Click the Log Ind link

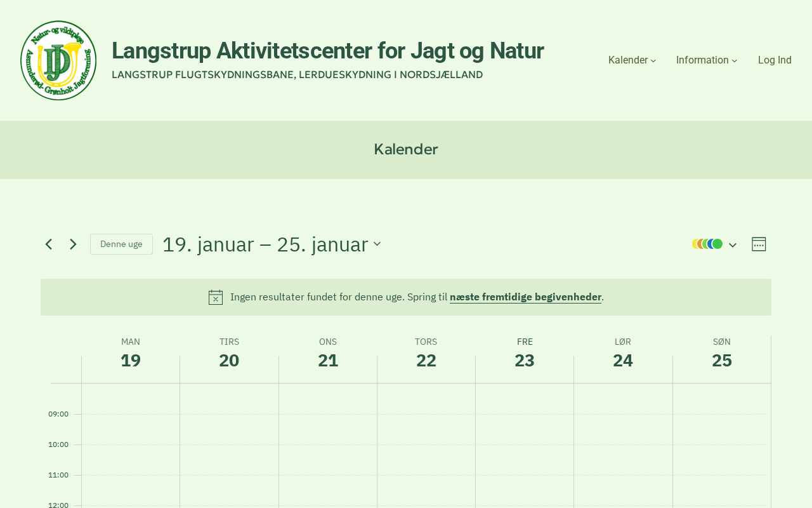pos(775,60)
